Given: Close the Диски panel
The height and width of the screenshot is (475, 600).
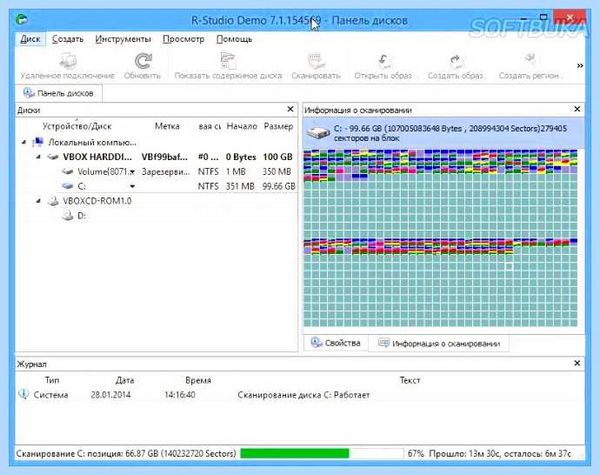Looking at the screenshot, I should pos(290,109).
